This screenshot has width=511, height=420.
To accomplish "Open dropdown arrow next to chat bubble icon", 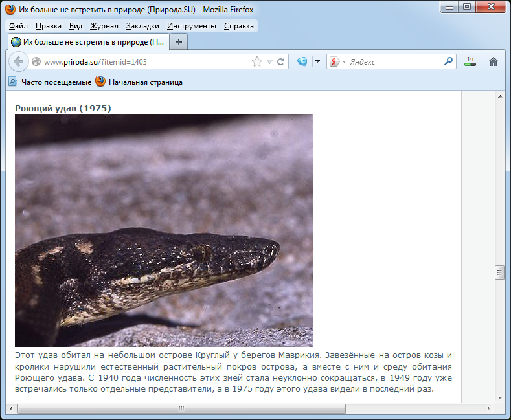I will coord(317,62).
